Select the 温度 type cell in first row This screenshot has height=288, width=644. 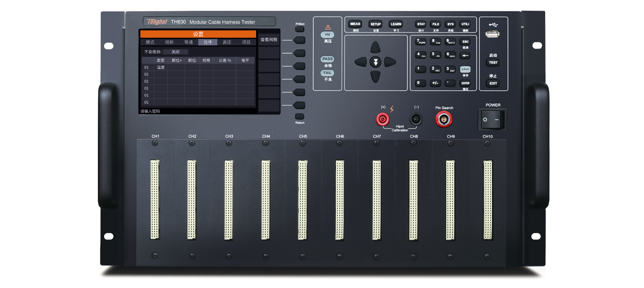161,67
